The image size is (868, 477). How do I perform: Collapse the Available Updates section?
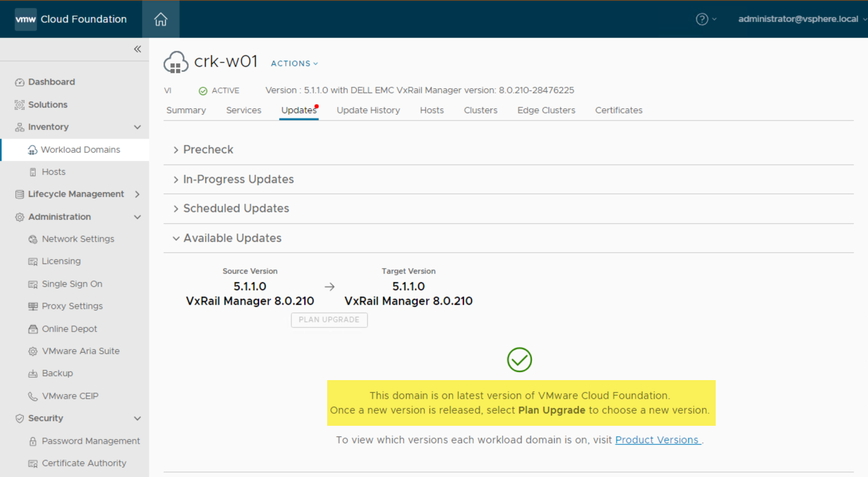point(232,238)
